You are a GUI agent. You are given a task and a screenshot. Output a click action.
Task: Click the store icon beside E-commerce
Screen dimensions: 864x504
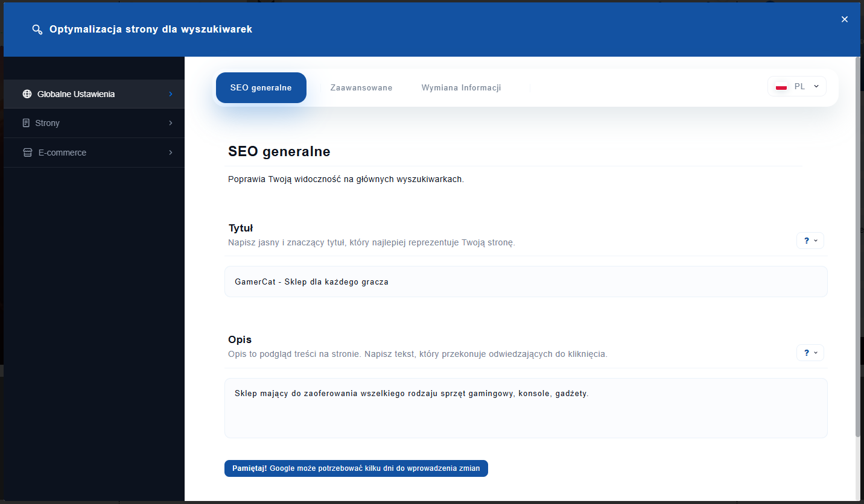pyautogui.click(x=27, y=153)
